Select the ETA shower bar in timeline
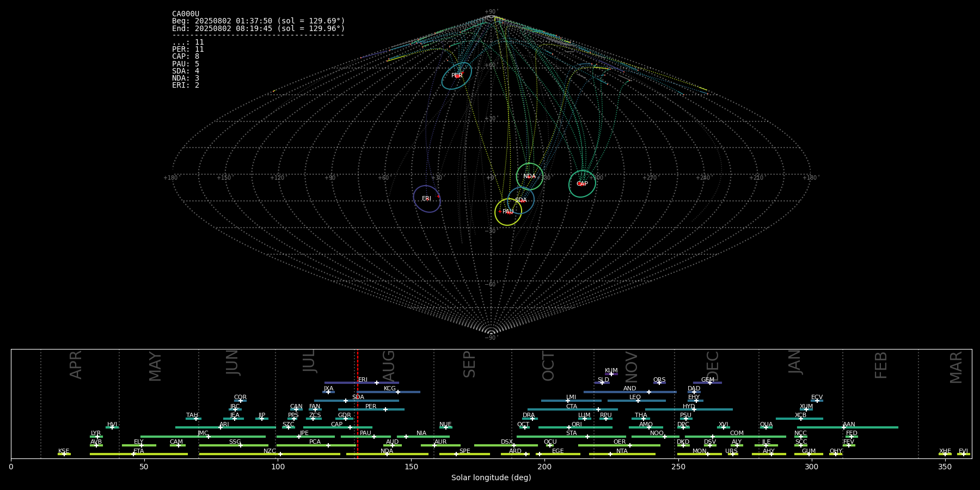 point(139,454)
